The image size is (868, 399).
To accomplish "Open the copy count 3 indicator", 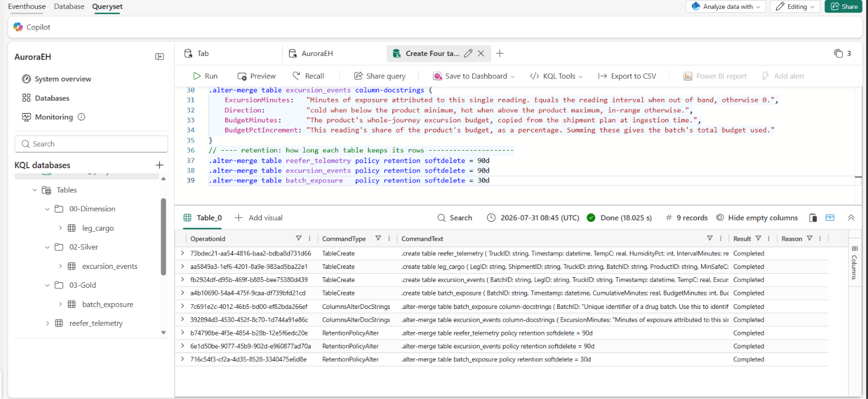I will tap(842, 54).
